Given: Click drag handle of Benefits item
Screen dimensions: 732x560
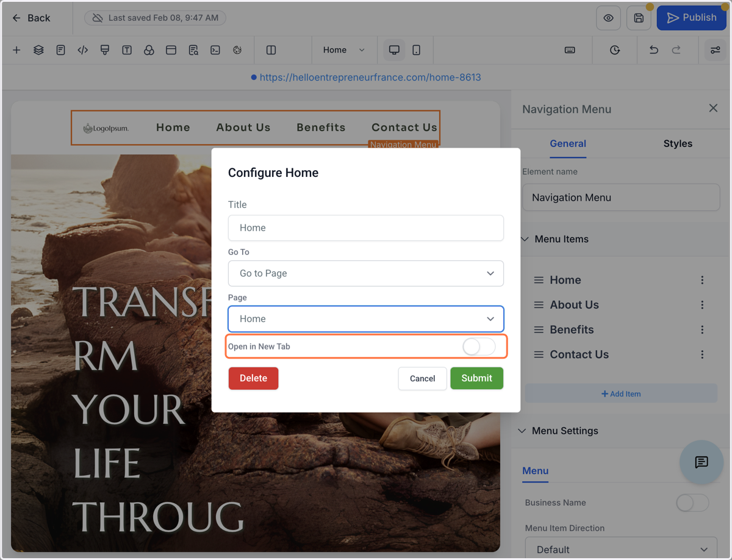Looking at the screenshot, I should tap(539, 329).
